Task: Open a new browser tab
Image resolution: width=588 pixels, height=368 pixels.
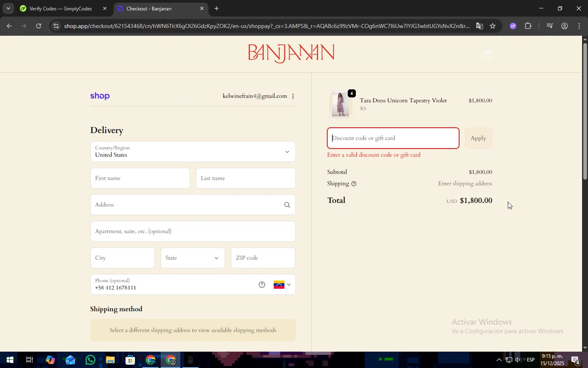Action: coord(216,8)
